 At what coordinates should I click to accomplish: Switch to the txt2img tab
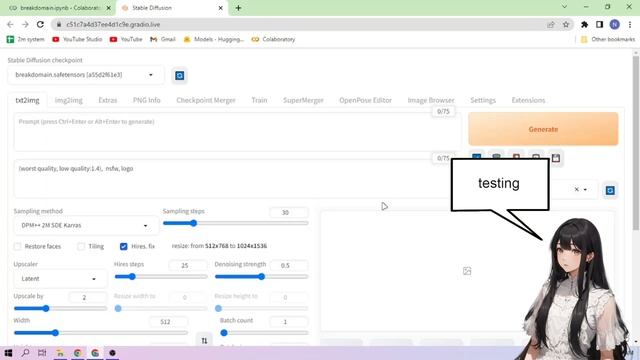click(27, 100)
